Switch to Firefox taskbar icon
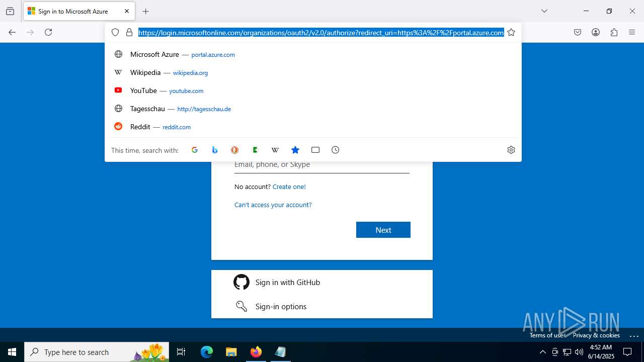This screenshot has height=362, width=644. coord(256,352)
